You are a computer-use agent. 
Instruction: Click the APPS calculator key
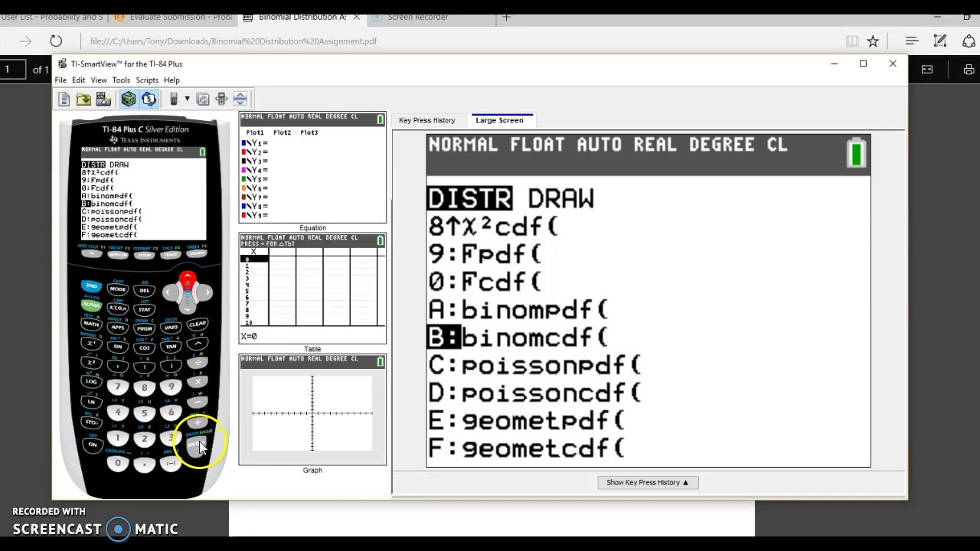pyautogui.click(x=117, y=328)
